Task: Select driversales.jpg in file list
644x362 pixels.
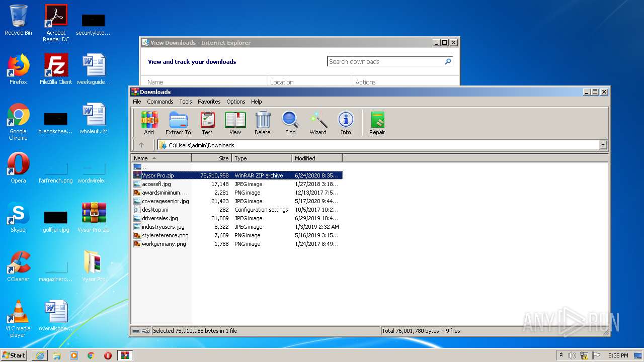Action: (x=237, y=218)
